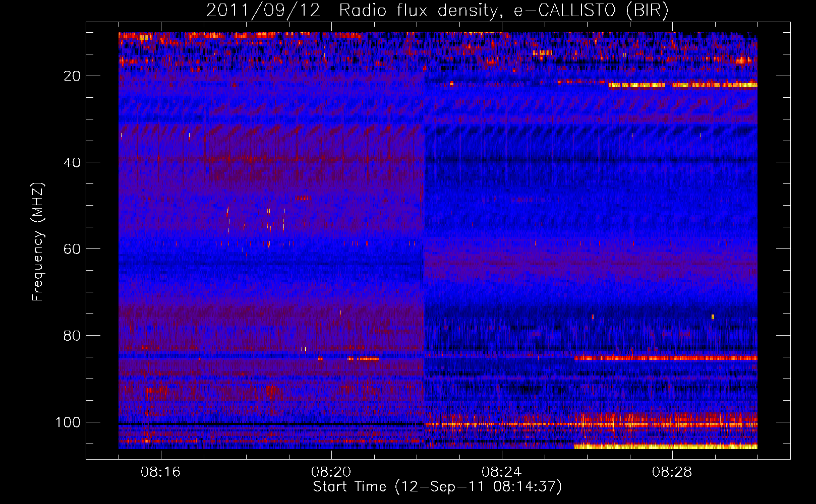Click the 'Frequency (MHZ)' y-axis label

tap(38, 242)
